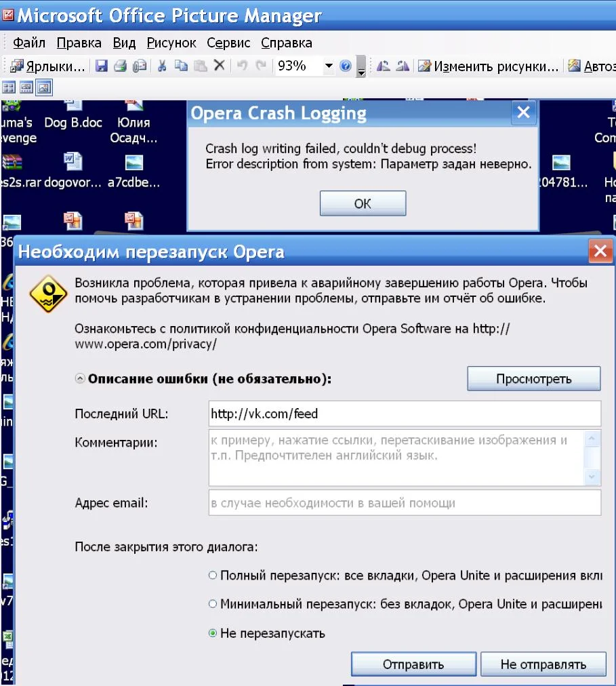Click the comments scrollbar up arrow
This screenshot has width=616, height=686.
[x=592, y=439]
